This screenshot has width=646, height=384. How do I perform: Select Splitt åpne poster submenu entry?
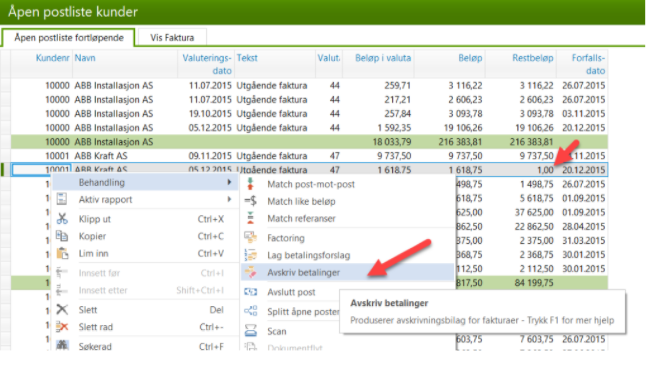coord(290,311)
